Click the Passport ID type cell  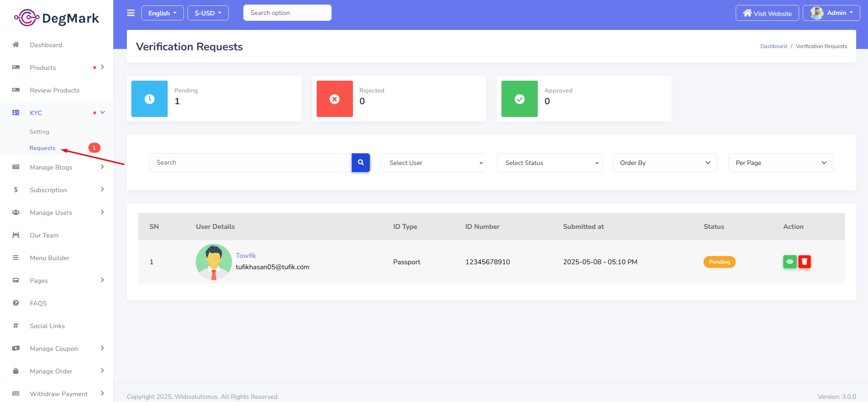point(406,262)
